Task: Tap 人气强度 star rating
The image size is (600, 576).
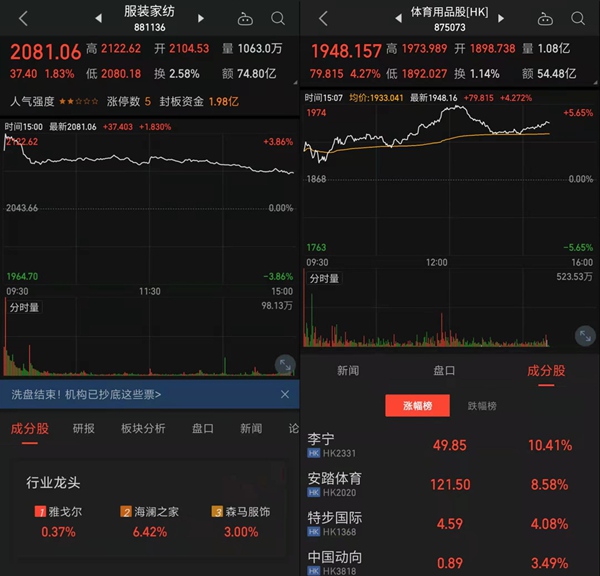Action: (79, 101)
